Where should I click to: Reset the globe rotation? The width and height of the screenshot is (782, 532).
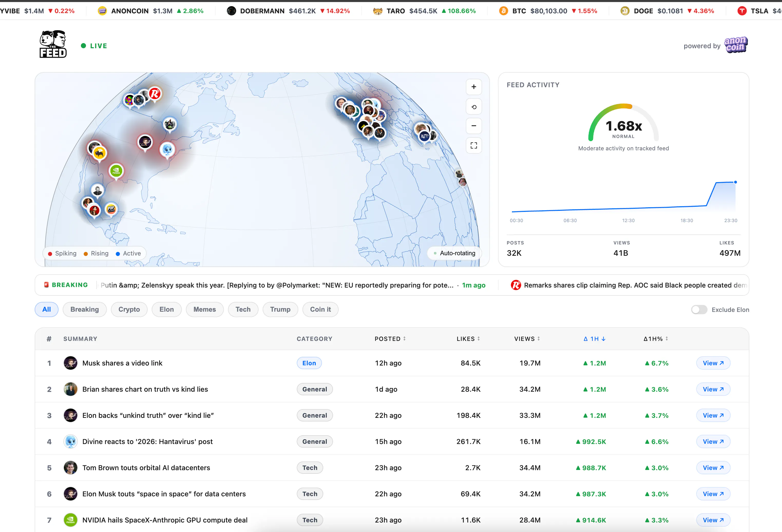[x=473, y=107]
